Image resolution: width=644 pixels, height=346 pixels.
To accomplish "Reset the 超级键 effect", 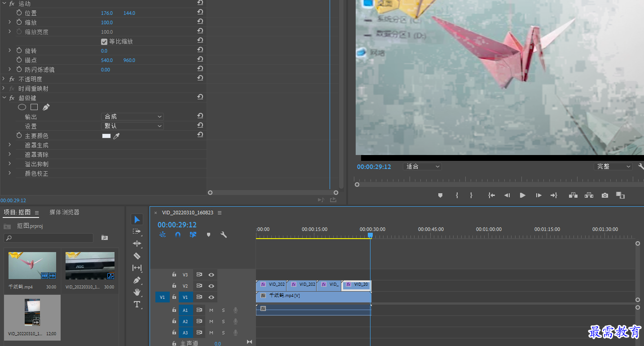I will (200, 98).
